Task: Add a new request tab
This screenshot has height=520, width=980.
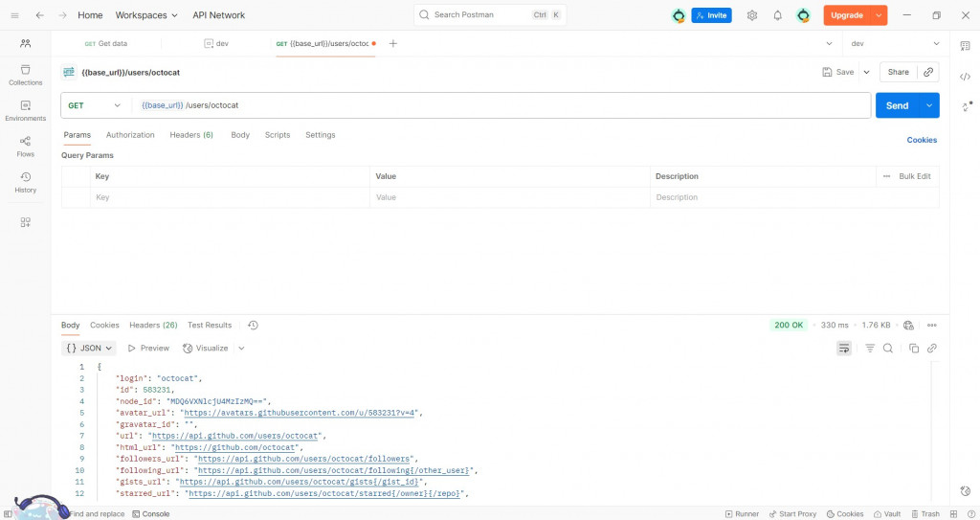Action: [392, 43]
